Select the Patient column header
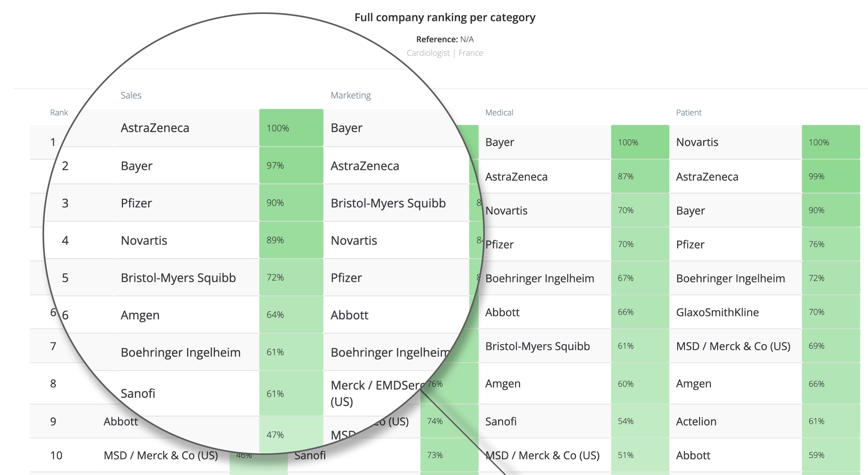Screen dimensions: 868x475 click(688, 113)
